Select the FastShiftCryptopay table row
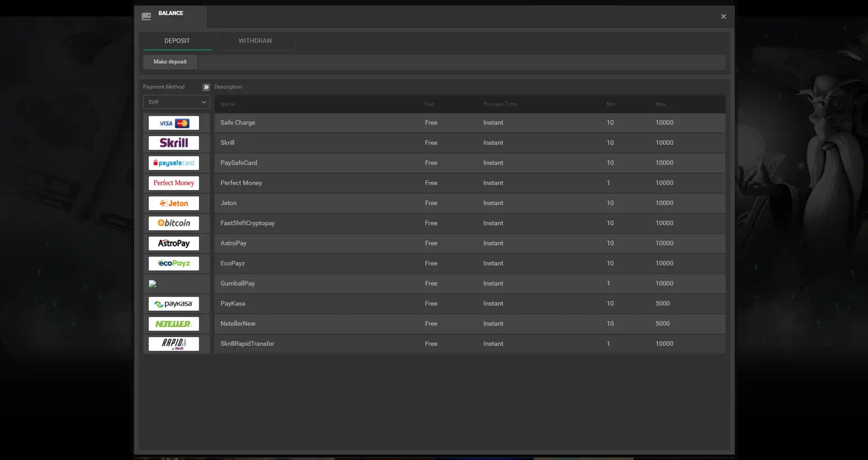This screenshot has width=868, height=460. tap(469, 223)
